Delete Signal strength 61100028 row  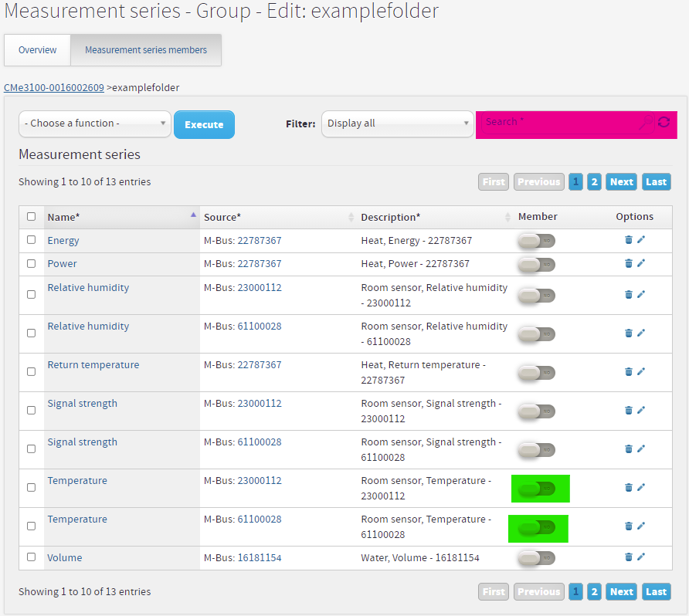[628, 449]
